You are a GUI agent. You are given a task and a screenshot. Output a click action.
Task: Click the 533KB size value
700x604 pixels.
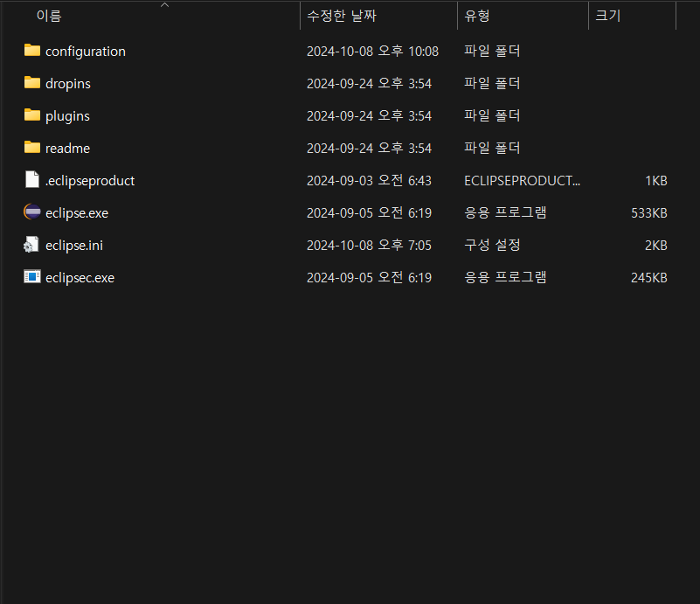pyautogui.click(x=649, y=213)
